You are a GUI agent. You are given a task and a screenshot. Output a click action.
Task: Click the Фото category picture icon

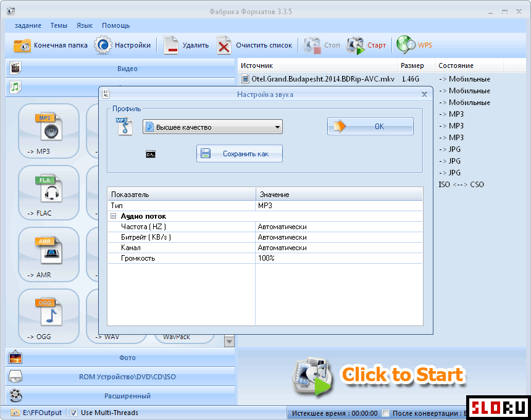tap(15, 358)
